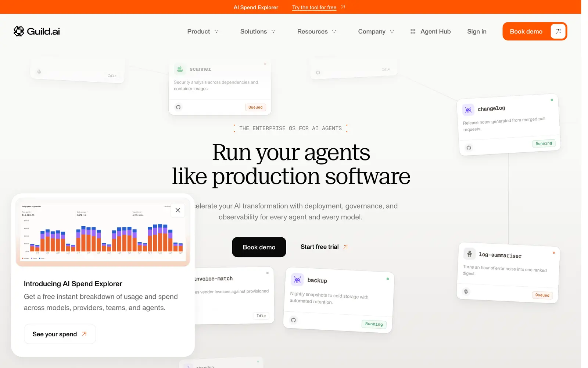Click the log-summariser card title

tap(500, 255)
